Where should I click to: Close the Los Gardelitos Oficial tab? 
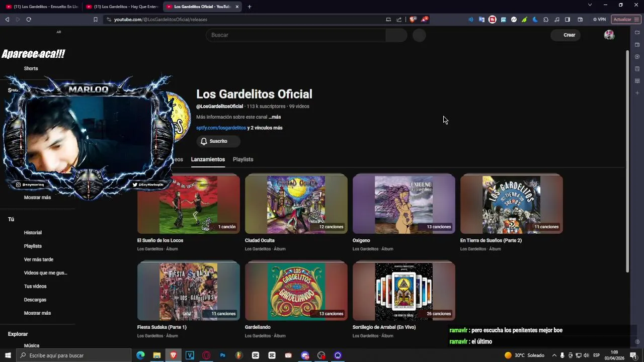[x=237, y=7]
